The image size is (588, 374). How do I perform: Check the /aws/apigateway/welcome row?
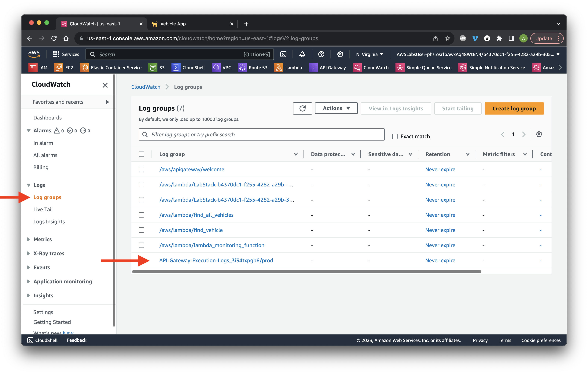pos(141,169)
